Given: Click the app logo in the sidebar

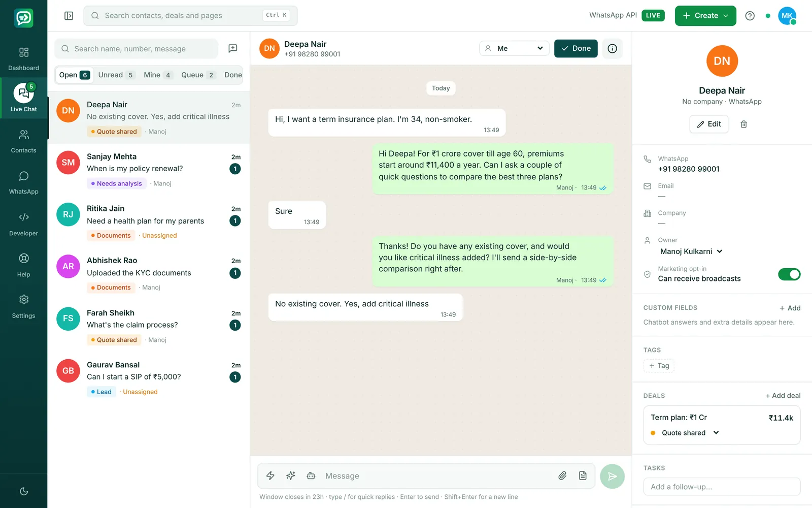Looking at the screenshot, I should coord(23,18).
